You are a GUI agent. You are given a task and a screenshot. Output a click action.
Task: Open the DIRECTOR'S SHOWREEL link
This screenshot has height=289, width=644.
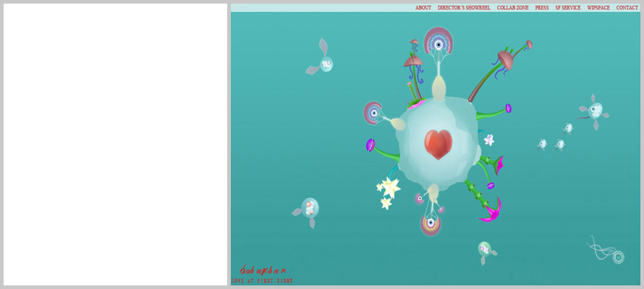coord(464,8)
